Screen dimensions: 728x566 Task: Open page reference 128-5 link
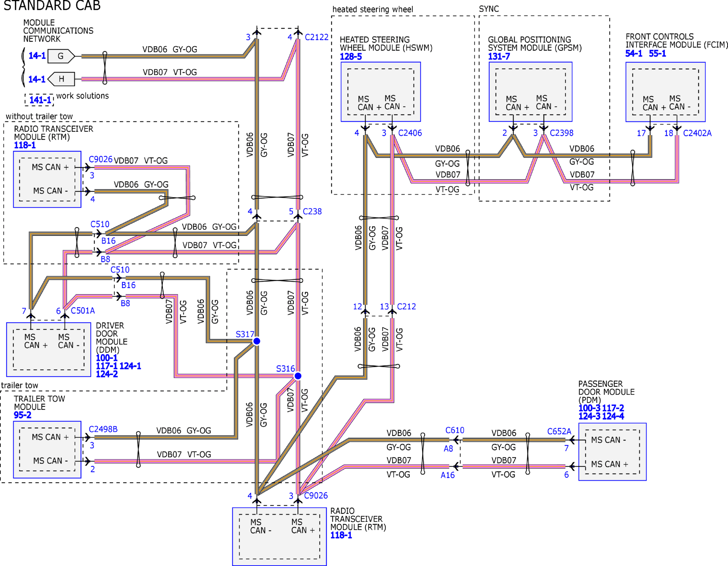pos(351,57)
